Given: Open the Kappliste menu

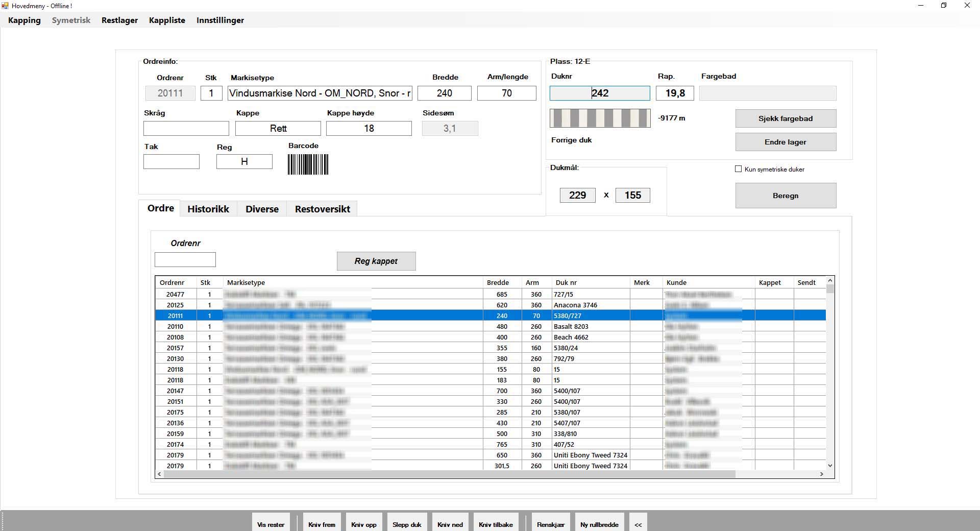Looking at the screenshot, I should (167, 20).
